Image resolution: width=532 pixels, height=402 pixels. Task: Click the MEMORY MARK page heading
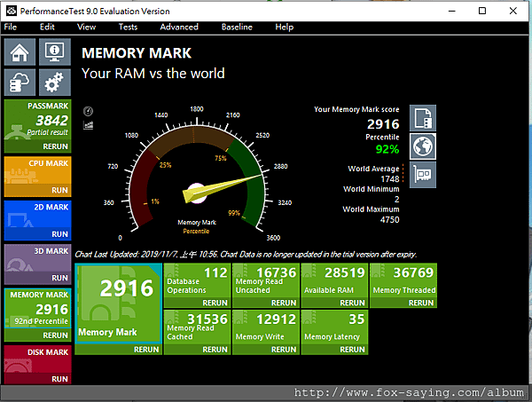click(x=137, y=53)
